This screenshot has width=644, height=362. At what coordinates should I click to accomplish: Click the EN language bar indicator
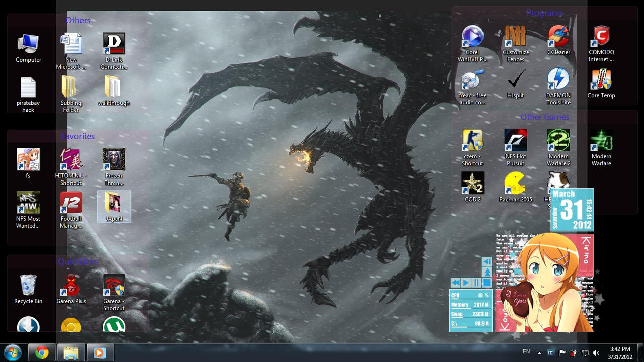pos(526,352)
